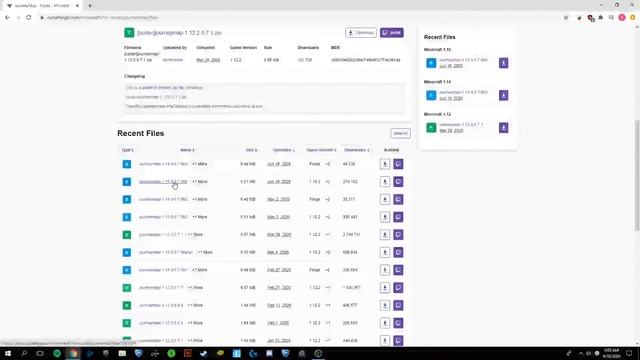Click the browser address bar

300,18
